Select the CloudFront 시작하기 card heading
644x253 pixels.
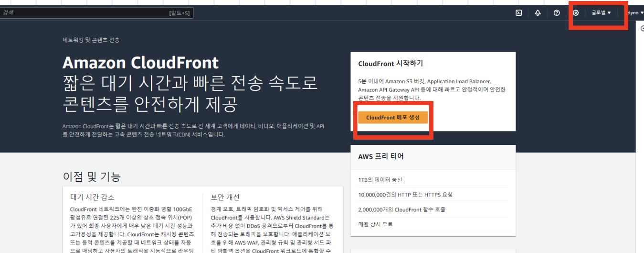[x=391, y=64]
